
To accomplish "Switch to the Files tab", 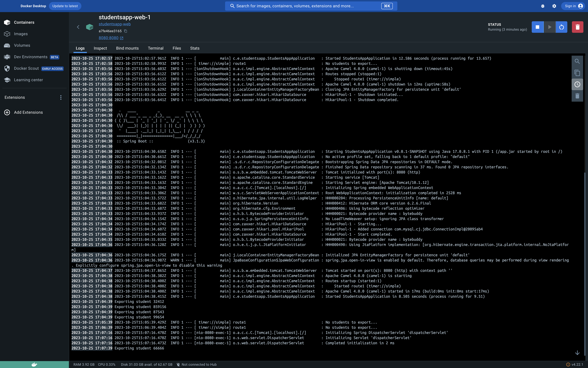I will tap(177, 48).
